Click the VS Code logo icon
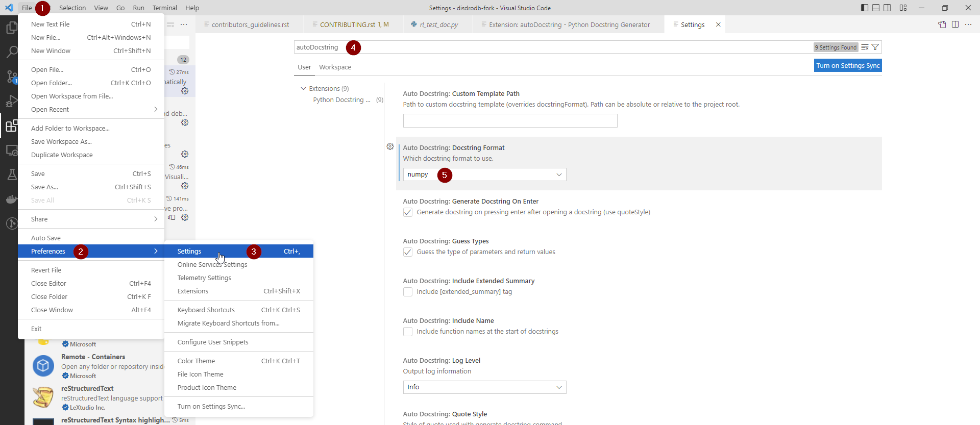This screenshot has height=425, width=980. click(9, 8)
